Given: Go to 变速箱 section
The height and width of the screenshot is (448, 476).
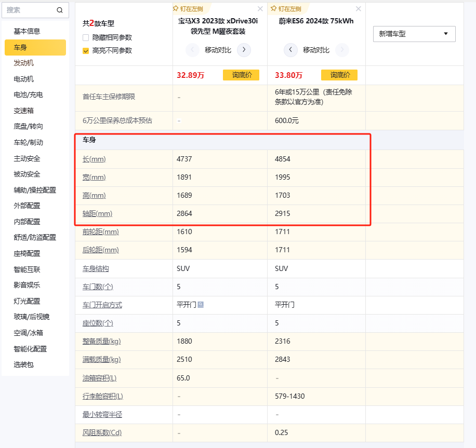Looking at the screenshot, I should tap(24, 111).
